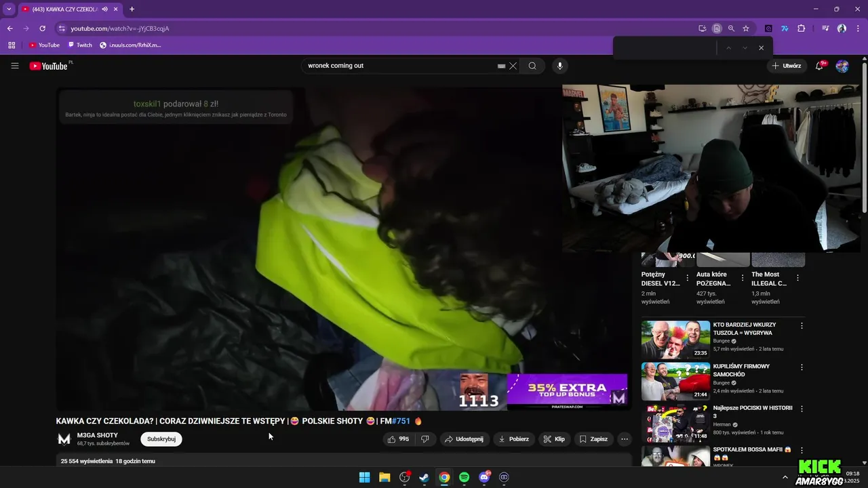Subscribe with the Subskrybuj button
Screen dimensions: 868x488
(161, 439)
